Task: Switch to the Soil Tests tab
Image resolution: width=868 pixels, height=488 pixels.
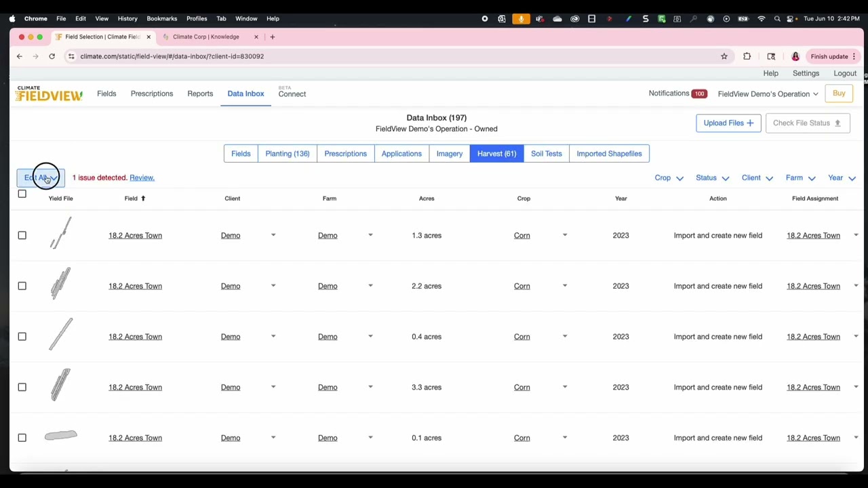Action: 547,154
